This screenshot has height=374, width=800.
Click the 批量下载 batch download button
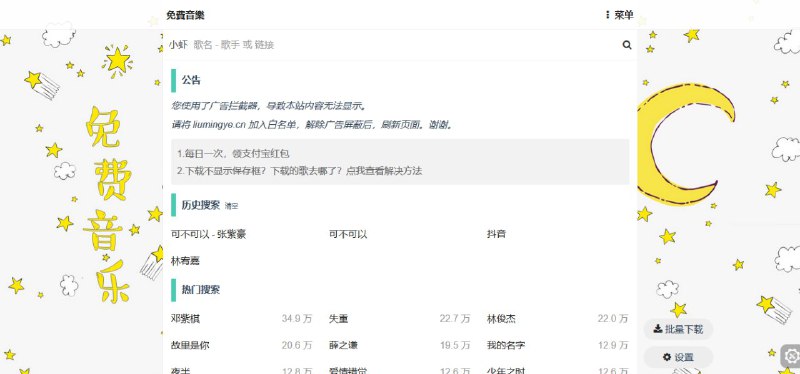[x=678, y=329]
